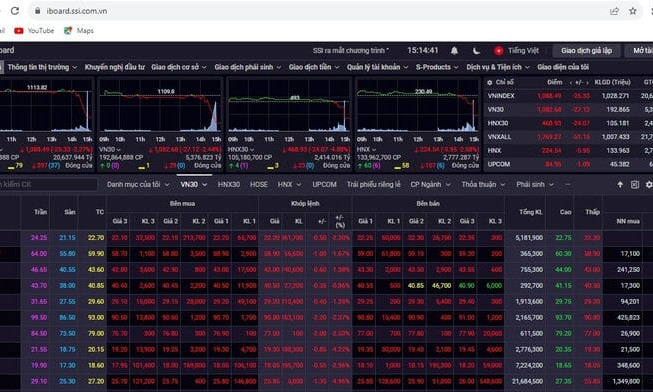Image resolution: width=653 pixels, height=392 pixels.
Task: Export the price board to Excel
Action: click(x=635, y=184)
